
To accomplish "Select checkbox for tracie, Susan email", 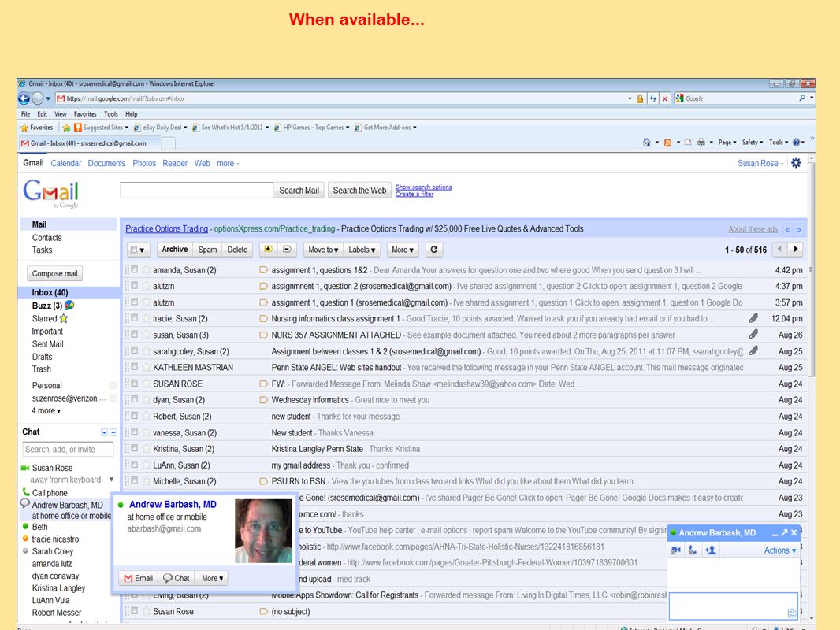I will (x=135, y=318).
